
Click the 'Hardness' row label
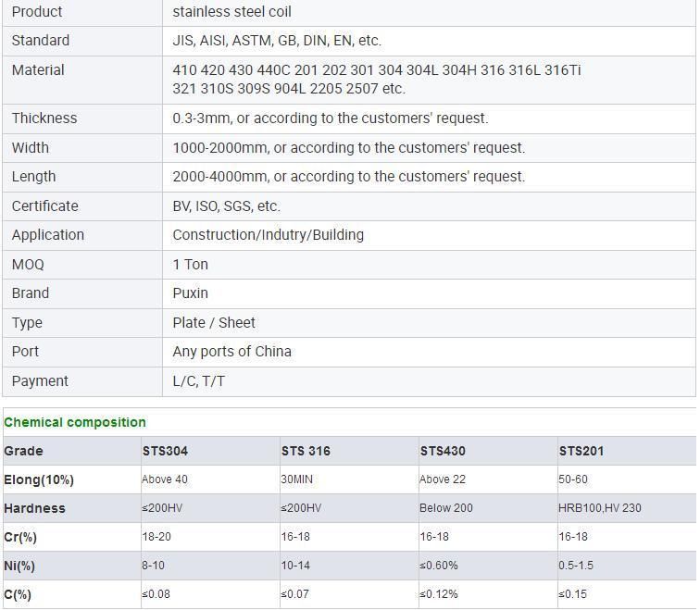[34, 509]
